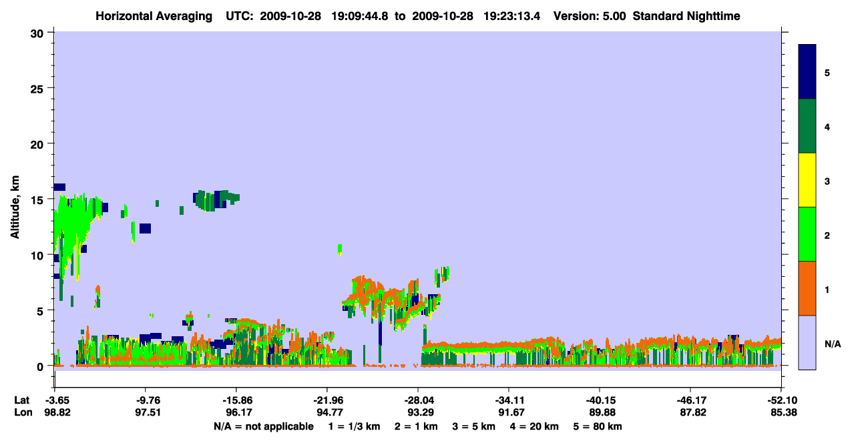Click the 'Lon' axis row label
Screen dimensions: 868x445
coord(23,412)
